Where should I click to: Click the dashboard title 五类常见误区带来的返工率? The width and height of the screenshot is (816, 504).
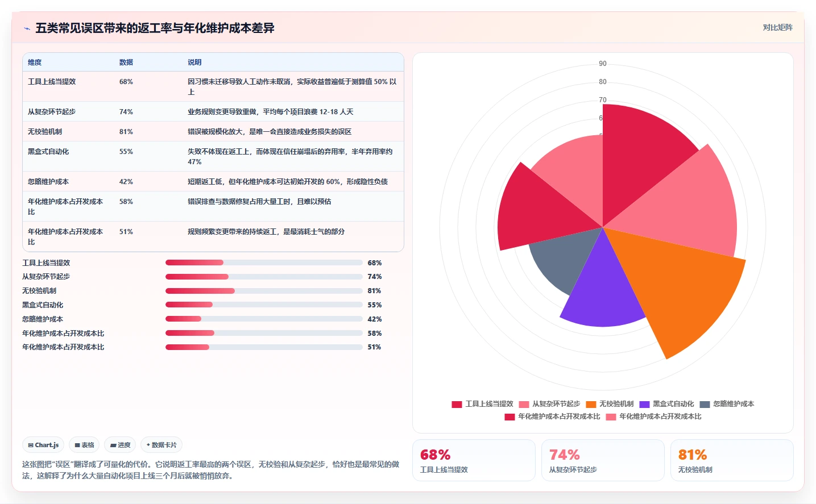155,28
